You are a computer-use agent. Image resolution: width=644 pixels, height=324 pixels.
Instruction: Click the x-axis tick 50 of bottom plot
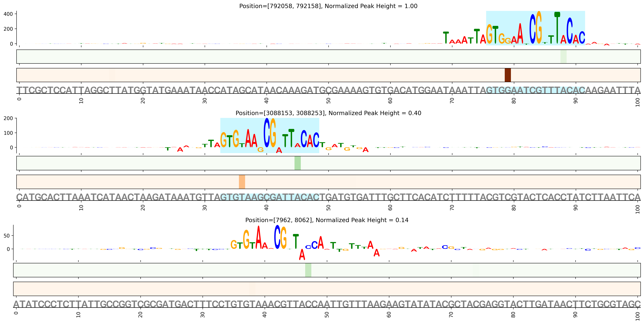pyautogui.click(x=327, y=315)
